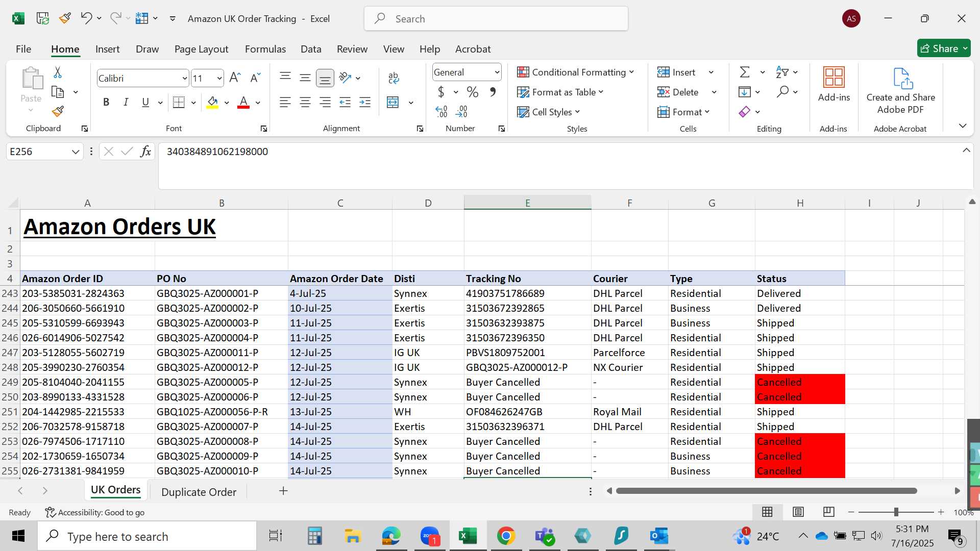Open the General number format dropdown
Viewport: 980px width, 551px height.
click(x=497, y=72)
